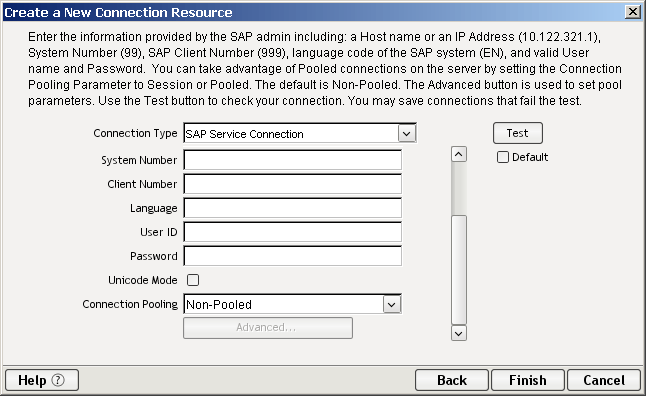The height and width of the screenshot is (396, 646).
Task: Click into the User ID field
Action: (293, 232)
